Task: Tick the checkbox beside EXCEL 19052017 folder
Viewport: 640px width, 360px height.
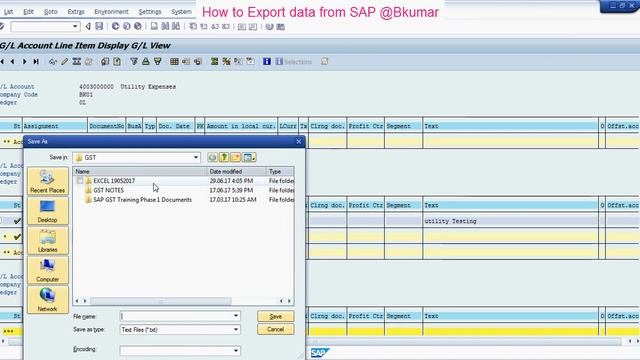Action: click(x=80, y=180)
